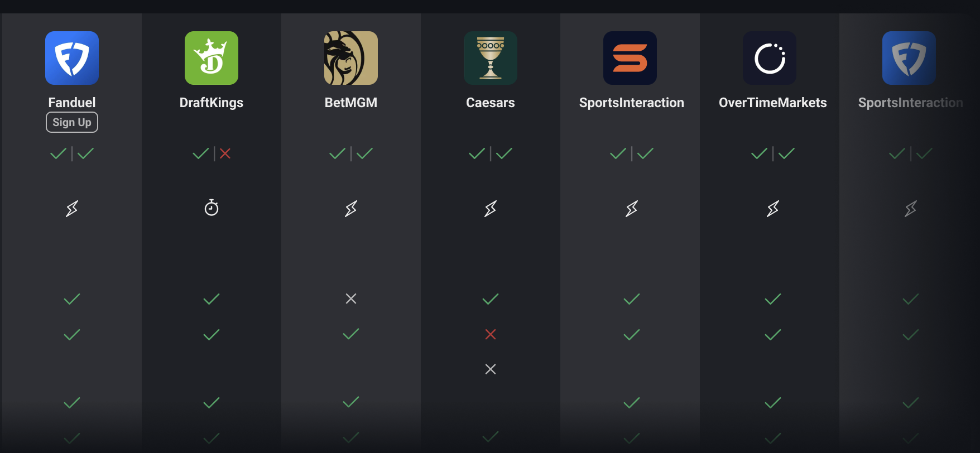Open the BetMGM lion icon

point(351,57)
